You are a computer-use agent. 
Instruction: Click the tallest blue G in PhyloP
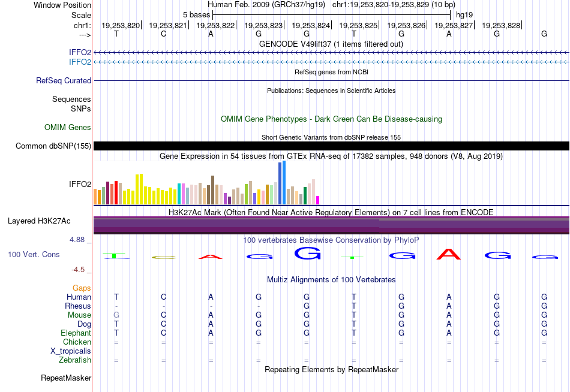(x=308, y=253)
